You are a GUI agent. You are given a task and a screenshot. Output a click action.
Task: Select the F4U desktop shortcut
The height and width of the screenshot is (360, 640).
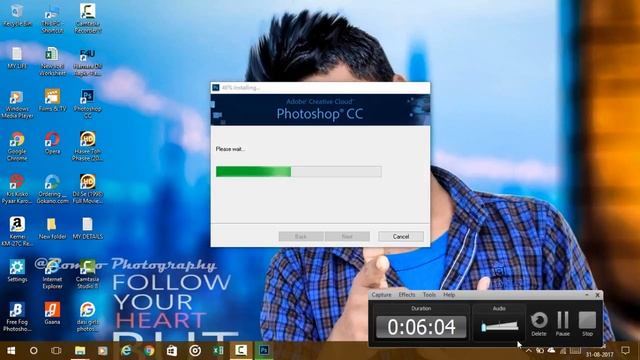[x=88, y=62]
